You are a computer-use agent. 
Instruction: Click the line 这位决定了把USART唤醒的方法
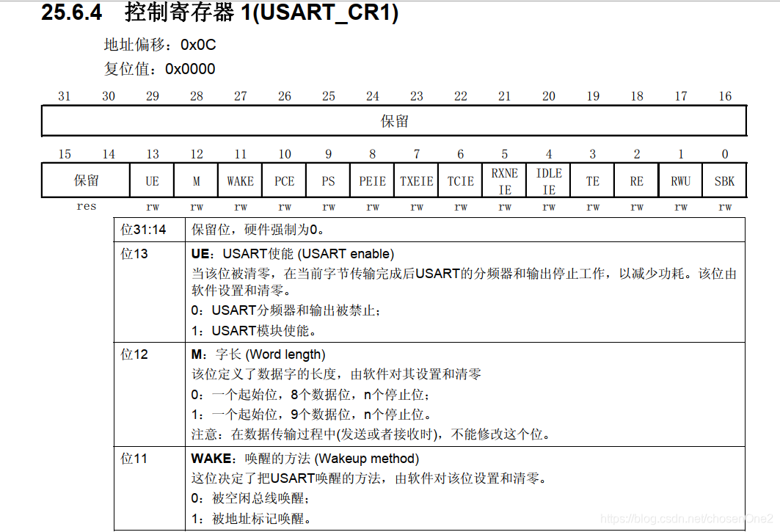369,478
